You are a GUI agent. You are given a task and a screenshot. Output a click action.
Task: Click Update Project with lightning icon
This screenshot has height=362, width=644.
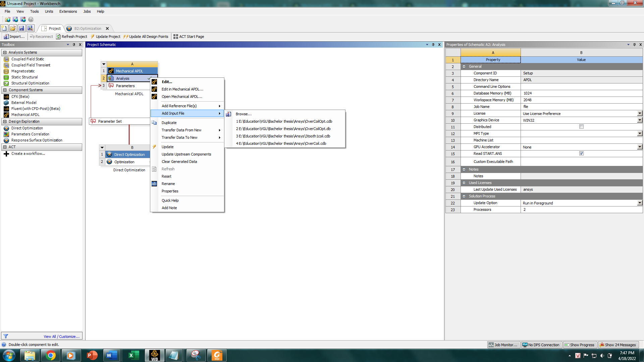[105, 37]
